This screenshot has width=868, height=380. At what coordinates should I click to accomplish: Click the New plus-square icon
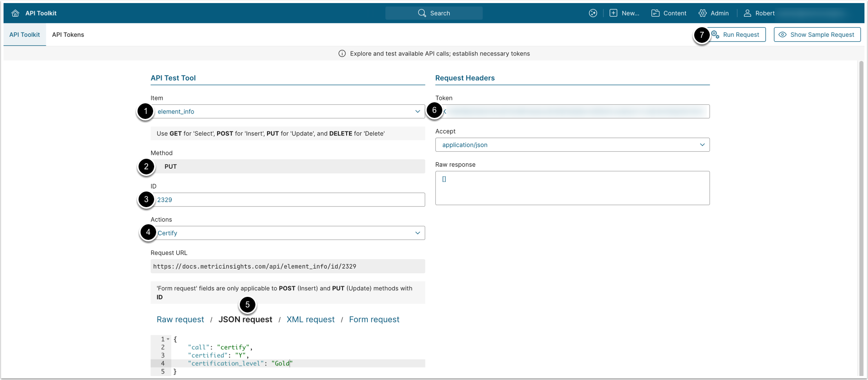613,13
